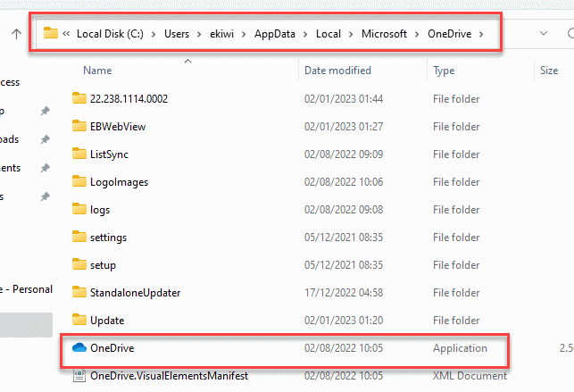574x392 pixels.
Task: Click date 17/12/2022 04:58
Action: pyautogui.click(x=344, y=293)
